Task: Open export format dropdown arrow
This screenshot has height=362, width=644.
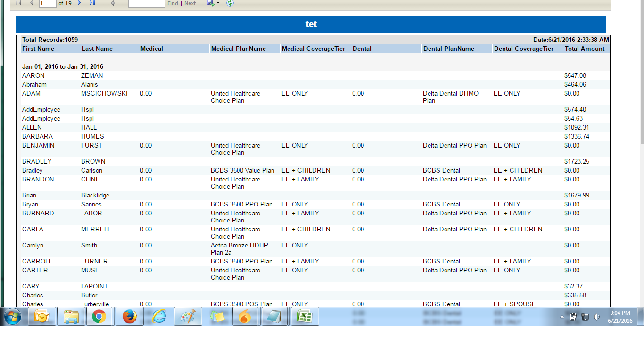Action: click(218, 4)
